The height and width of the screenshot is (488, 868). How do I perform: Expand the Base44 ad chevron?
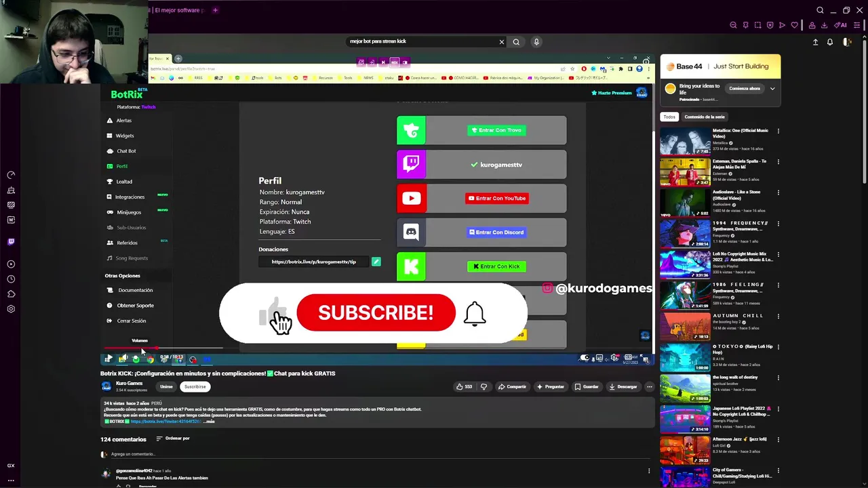click(x=772, y=89)
